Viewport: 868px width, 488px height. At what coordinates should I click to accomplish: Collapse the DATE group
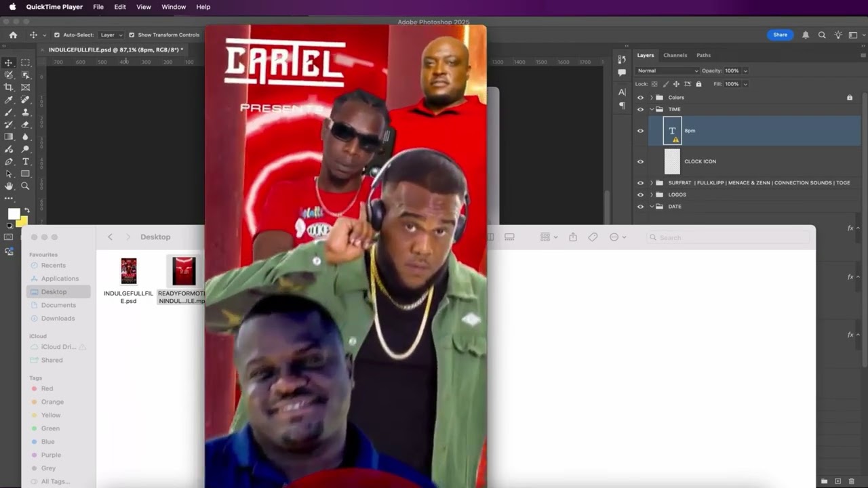[x=652, y=207]
